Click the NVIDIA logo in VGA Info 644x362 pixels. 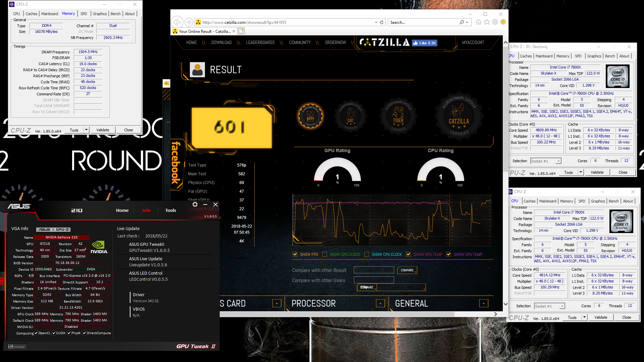point(99,247)
